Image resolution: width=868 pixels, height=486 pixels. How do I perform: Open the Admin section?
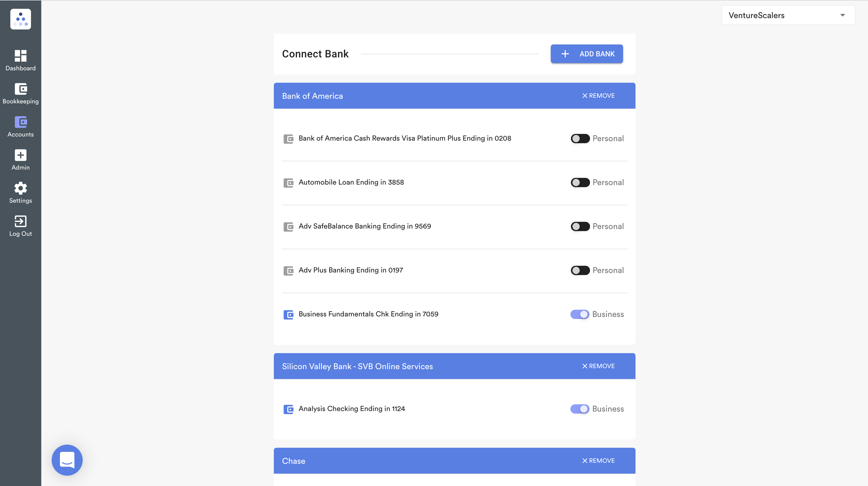[21, 160]
